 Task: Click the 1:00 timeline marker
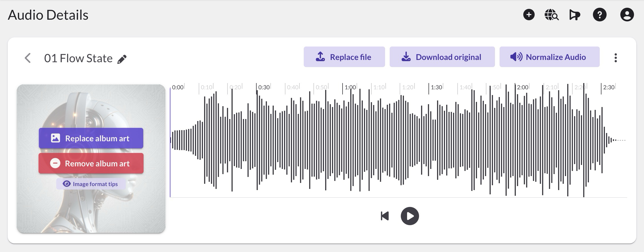click(x=350, y=87)
